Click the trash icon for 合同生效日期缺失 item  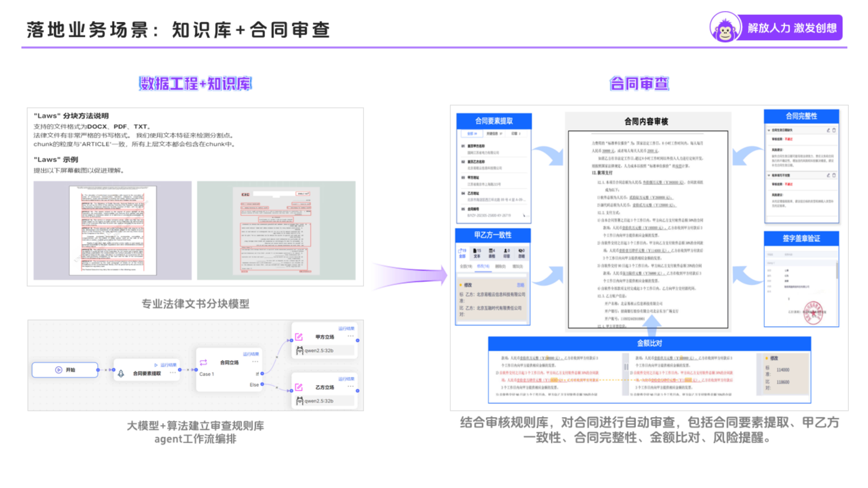pyautogui.click(x=834, y=130)
